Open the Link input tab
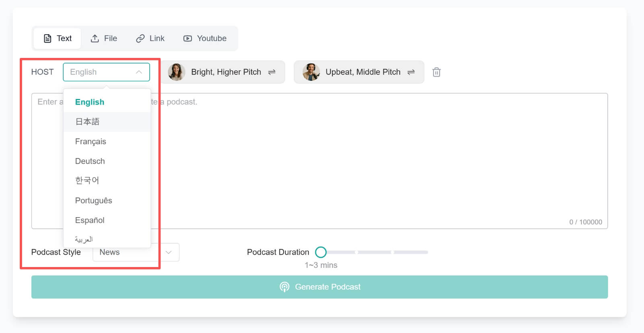 (x=150, y=39)
